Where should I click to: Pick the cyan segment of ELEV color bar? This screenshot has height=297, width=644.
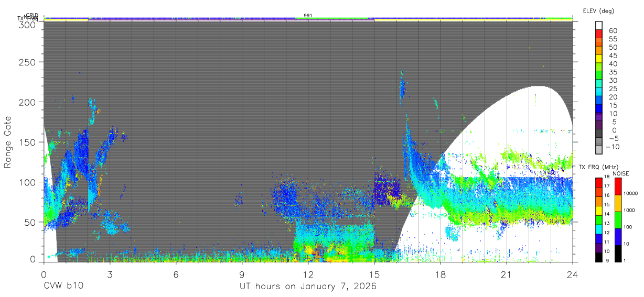tap(599, 92)
